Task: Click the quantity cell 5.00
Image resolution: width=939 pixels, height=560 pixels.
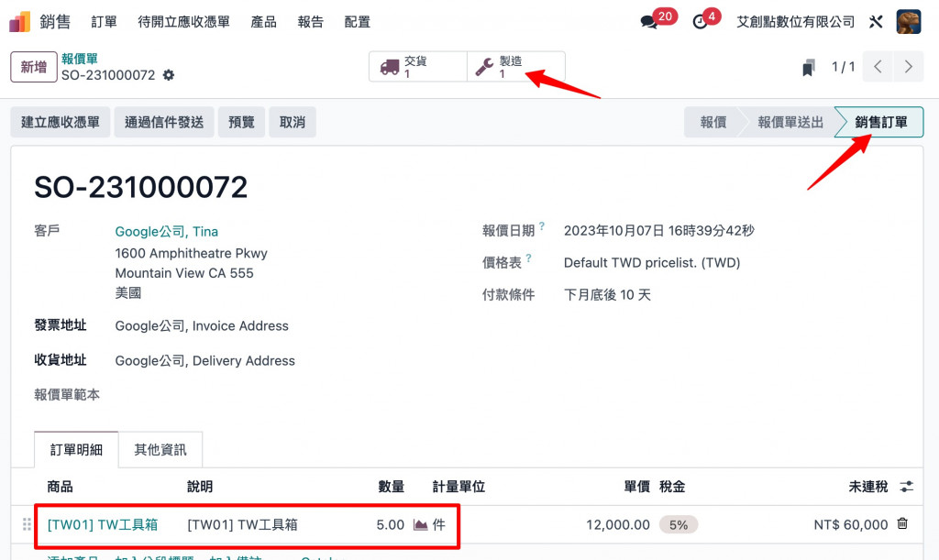Action: click(x=391, y=524)
